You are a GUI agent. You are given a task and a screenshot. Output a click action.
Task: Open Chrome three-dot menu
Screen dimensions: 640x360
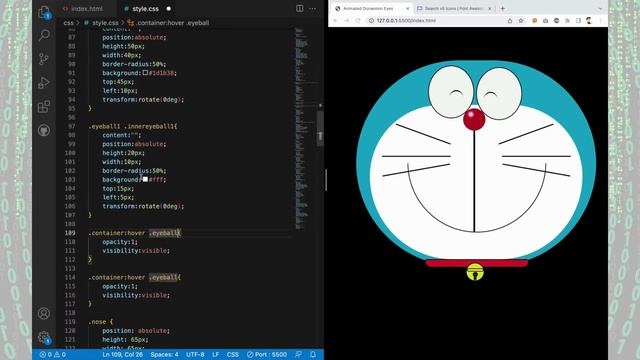coord(600,20)
